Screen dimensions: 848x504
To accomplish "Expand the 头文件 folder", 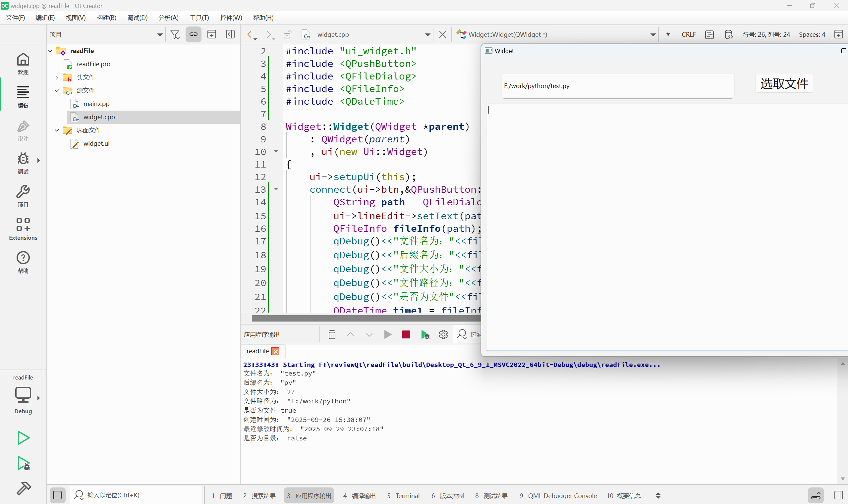I will pyautogui.click(x=57, y=77).
